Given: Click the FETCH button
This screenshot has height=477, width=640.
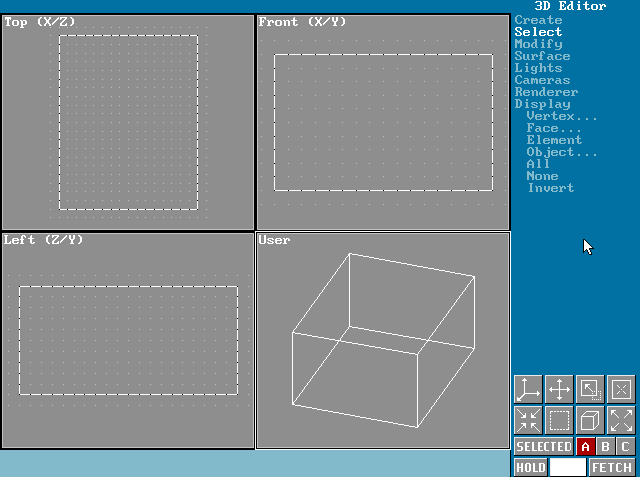Looking at the screenshot, I should tap(612, 467).
